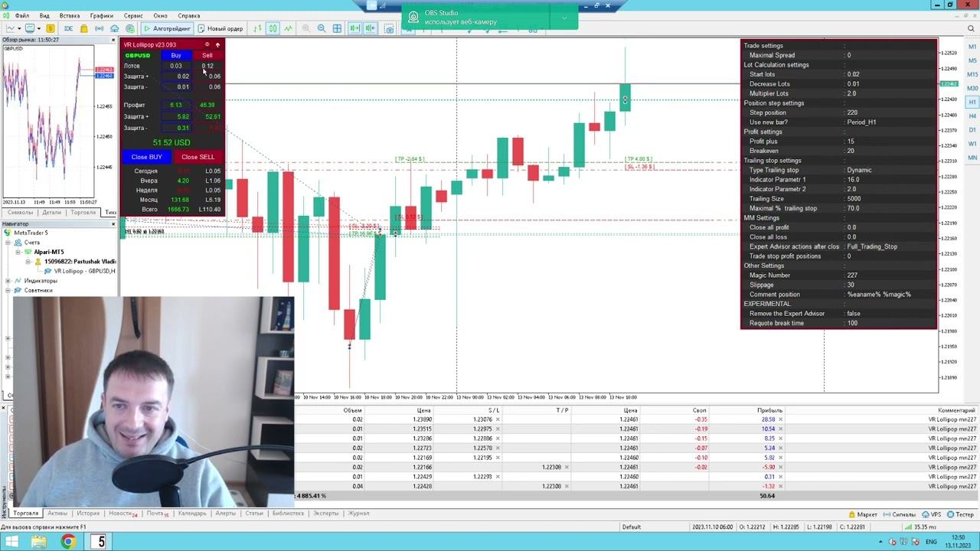The width and height of the screenshot is (980, 551).
Task: Open the shopping bag Market toolbar icon
Action: [84, 28]
